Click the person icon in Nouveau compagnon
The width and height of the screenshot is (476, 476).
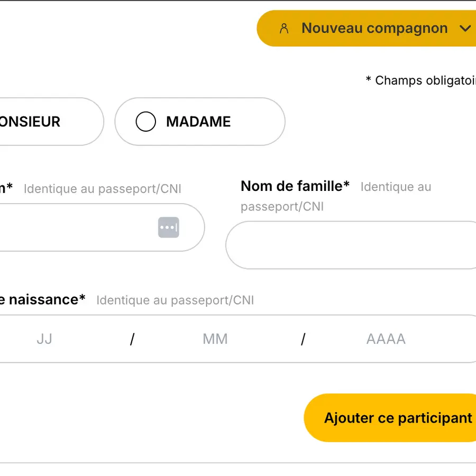click(284, 29)
